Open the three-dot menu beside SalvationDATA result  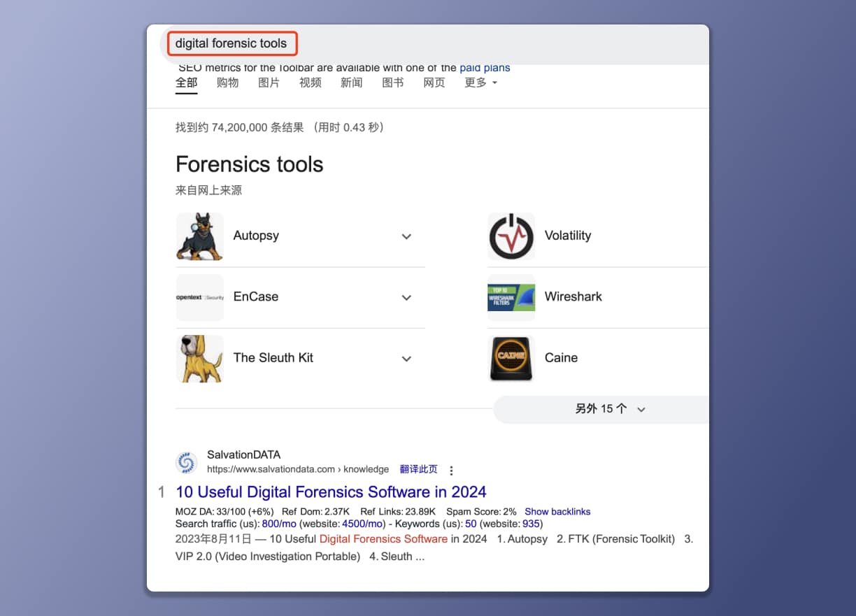tap(451, 470)
